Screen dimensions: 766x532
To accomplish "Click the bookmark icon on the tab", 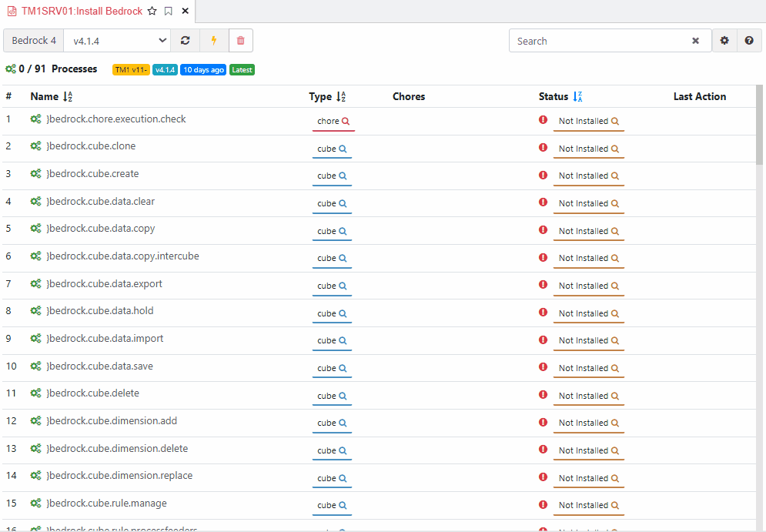I will pos(169,11).
